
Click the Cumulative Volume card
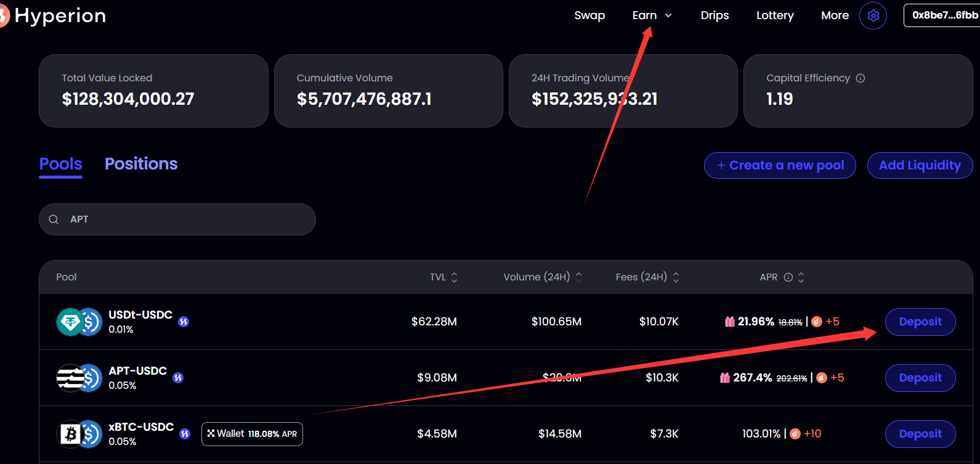click(389, 91)
